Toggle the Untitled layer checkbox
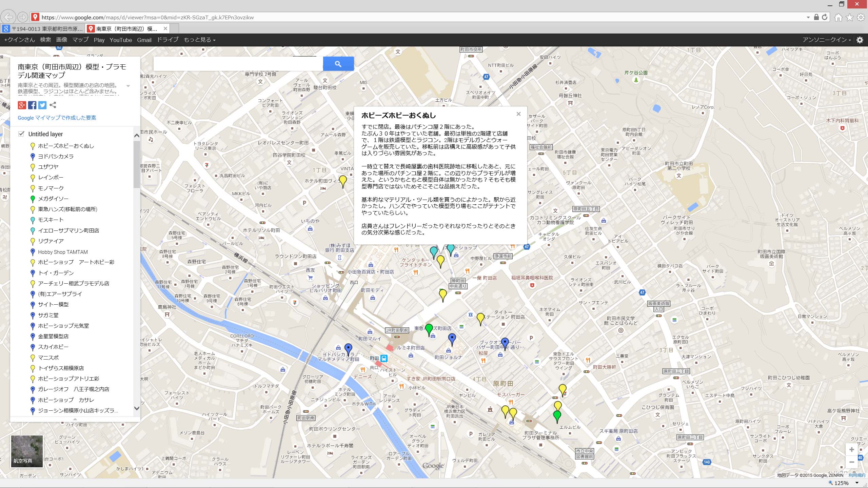This screenshot has width=868, height=488. [21, 134]
